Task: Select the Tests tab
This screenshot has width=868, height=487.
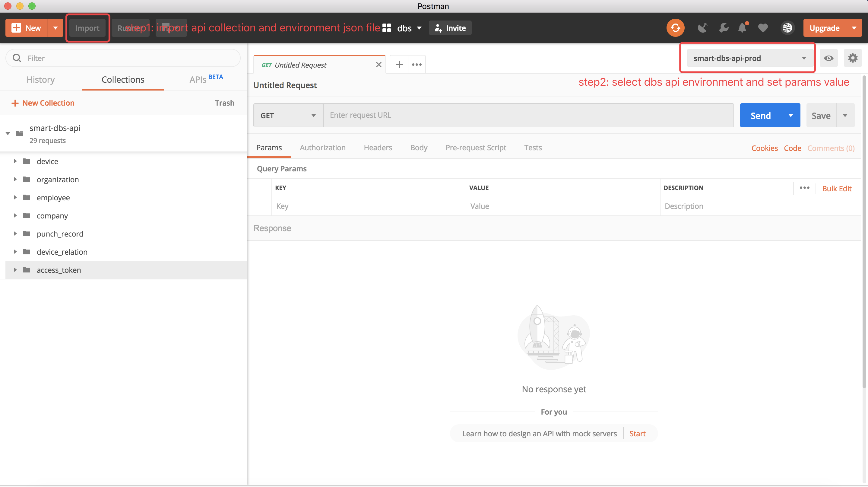Action: [x=533, y=148]
